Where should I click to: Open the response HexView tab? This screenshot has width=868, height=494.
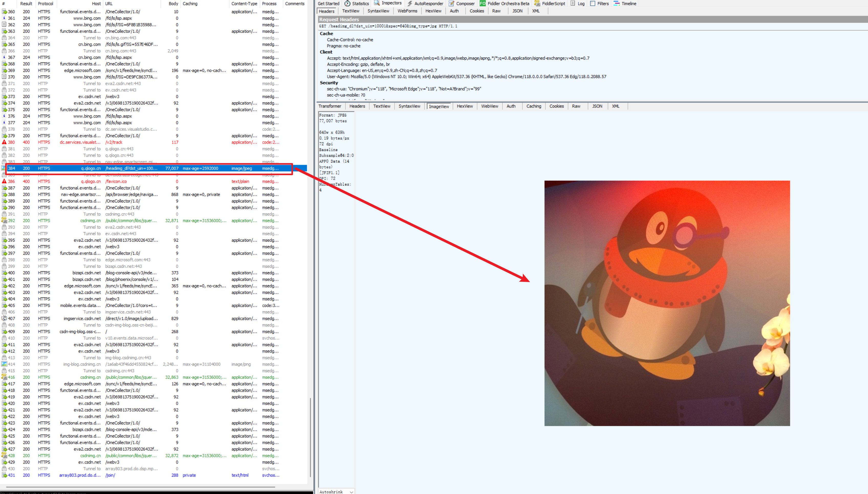click(465, 106)
